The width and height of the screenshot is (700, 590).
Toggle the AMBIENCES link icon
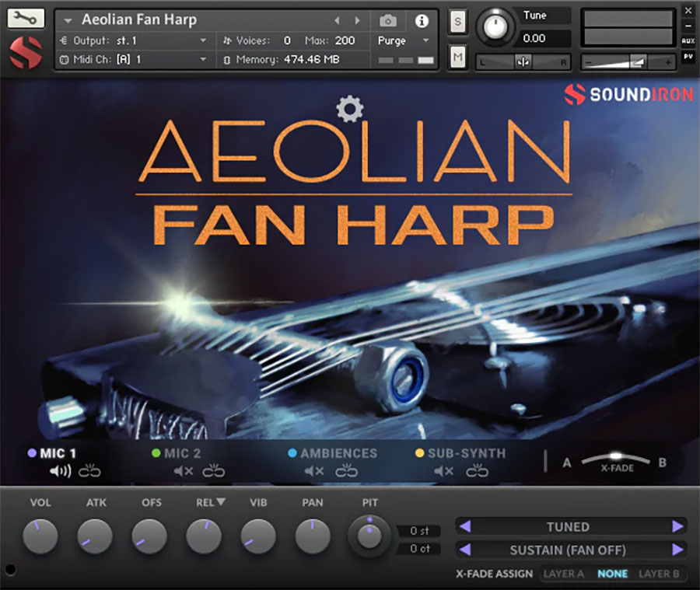(346, 471)
